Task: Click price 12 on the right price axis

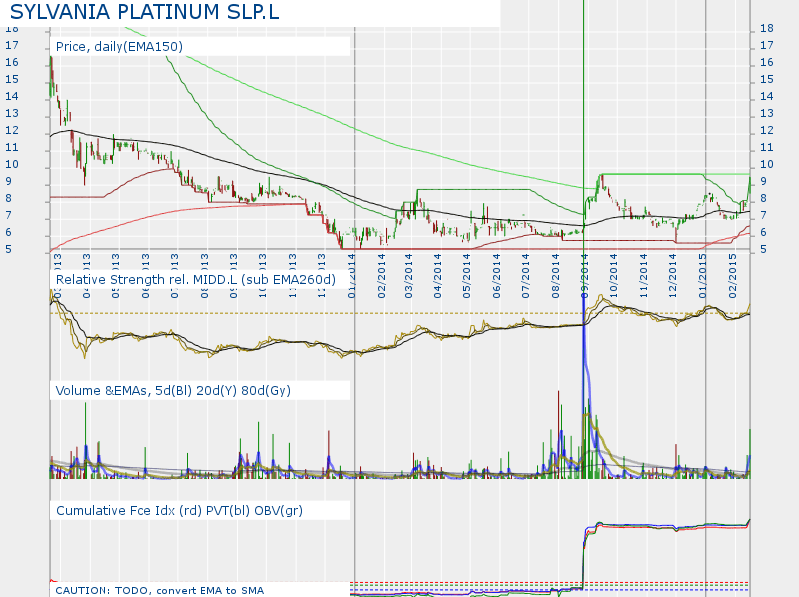Action: click(x=767, y=130)
